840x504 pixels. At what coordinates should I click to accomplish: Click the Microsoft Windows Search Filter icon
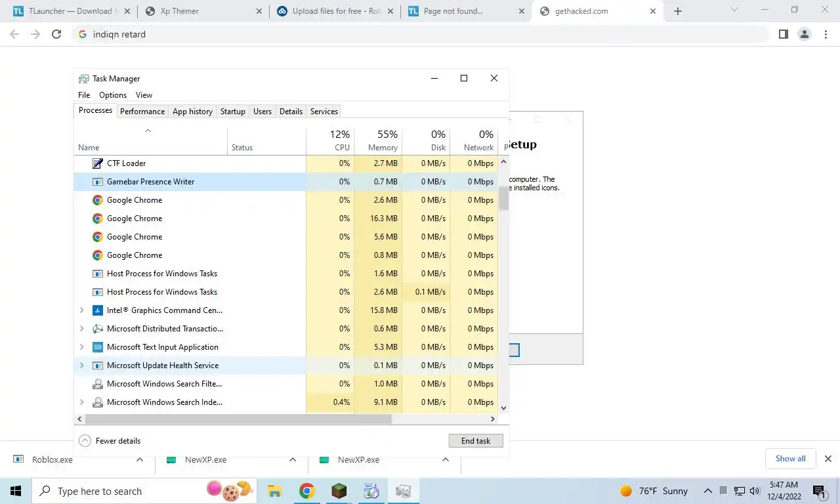[x=97, y=384]
